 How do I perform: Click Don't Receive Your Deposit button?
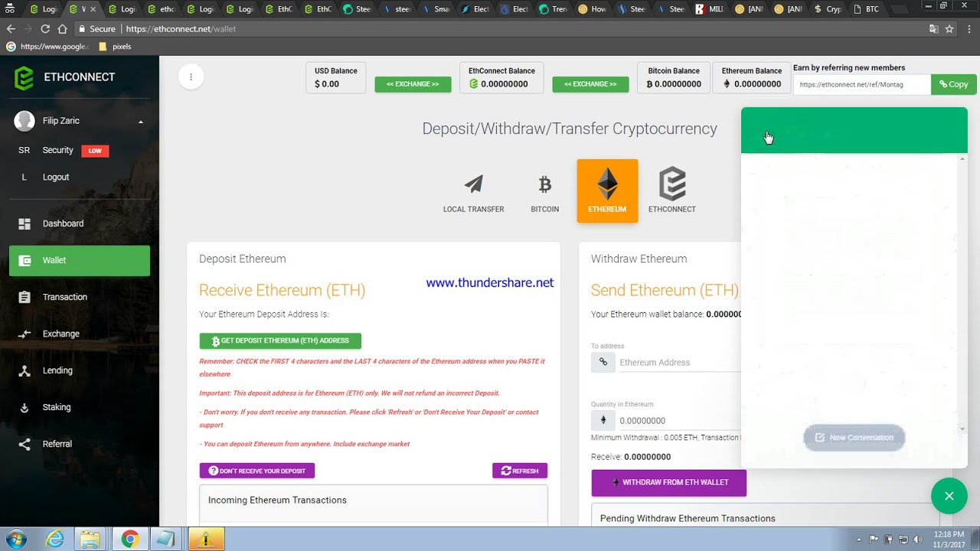point(257,471)
